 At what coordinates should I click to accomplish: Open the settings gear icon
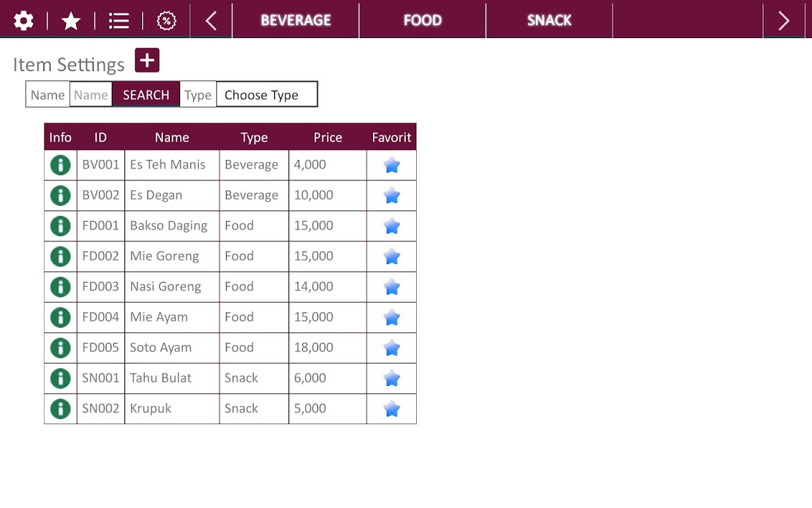[x=23, y=21]
